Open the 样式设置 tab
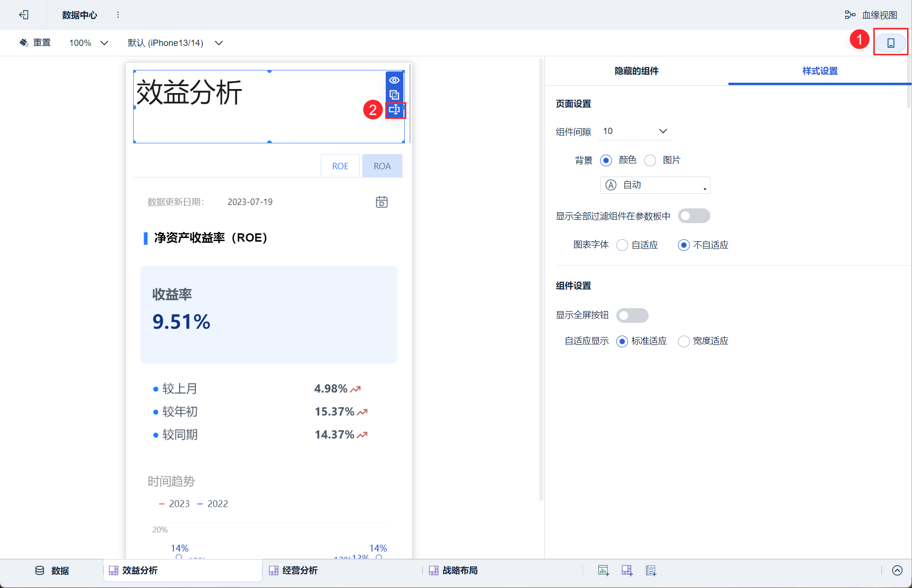912x588 pixels. click(x=820, y=71)
